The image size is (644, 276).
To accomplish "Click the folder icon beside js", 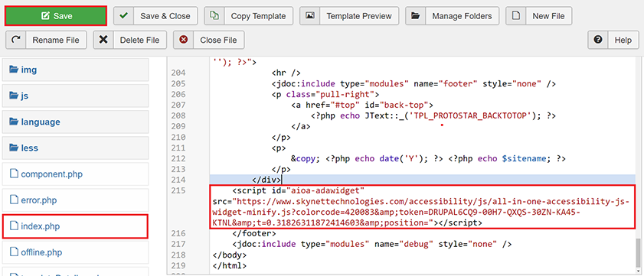I will click(x=14, y=96).
